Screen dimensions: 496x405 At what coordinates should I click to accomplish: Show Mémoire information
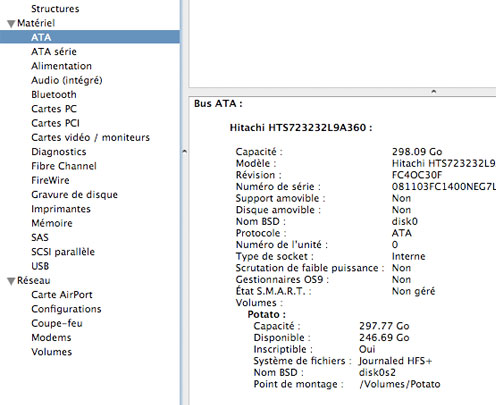click(x=52, y=223)
